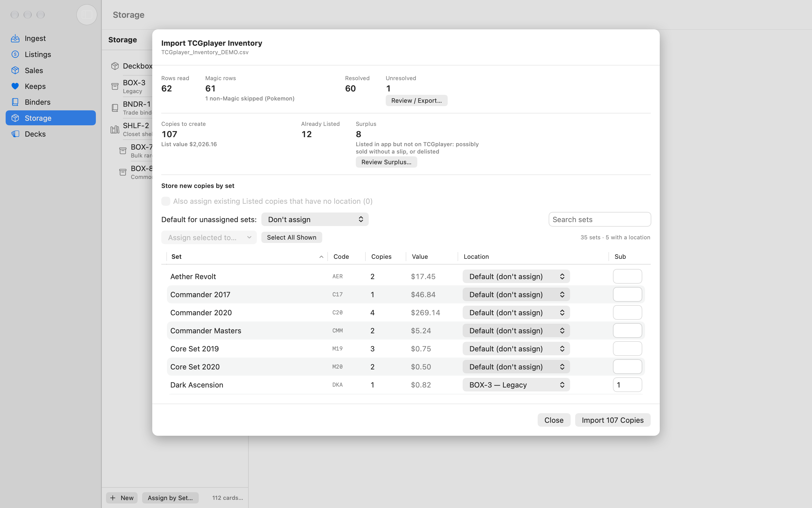Click the BOX-8 archive box icon
The height and width of the screenshot is (508, 812).
[123, 172]
